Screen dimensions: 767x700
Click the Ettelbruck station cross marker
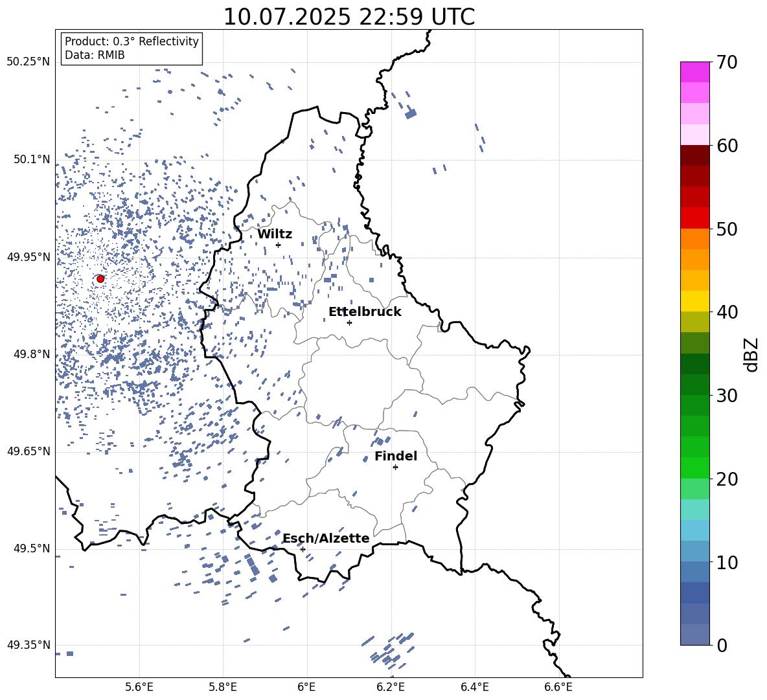(349, 322)
